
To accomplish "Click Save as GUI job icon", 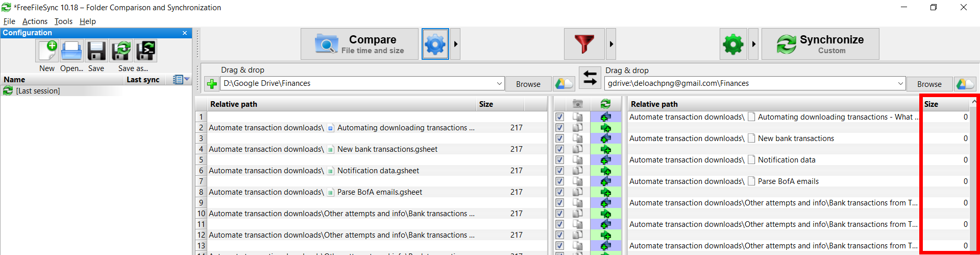I will tap(121, 51).
